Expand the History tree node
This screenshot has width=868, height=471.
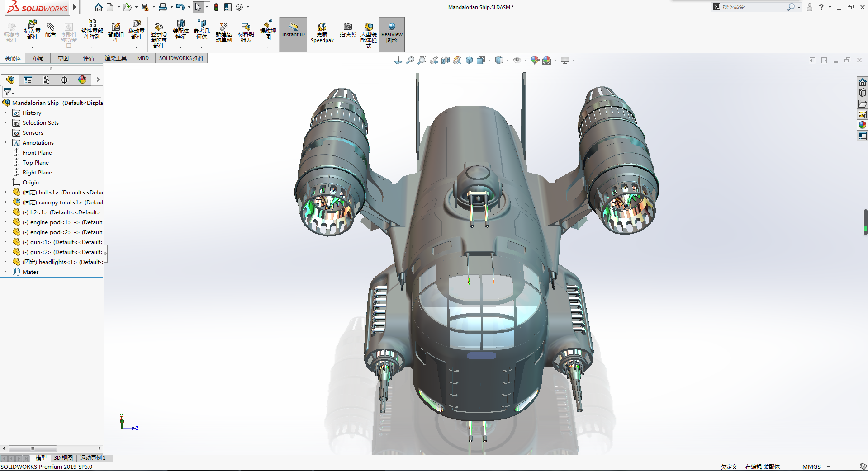tap(5, 113)
